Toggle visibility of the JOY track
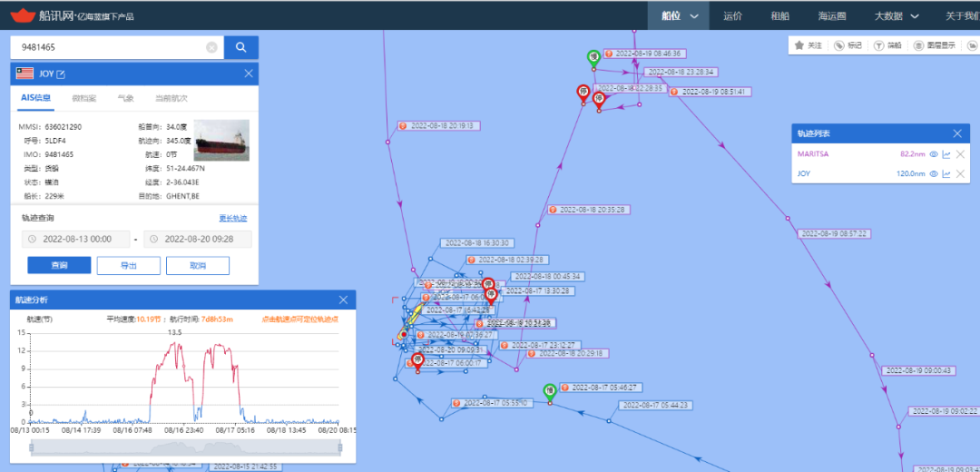 [933, 173]
